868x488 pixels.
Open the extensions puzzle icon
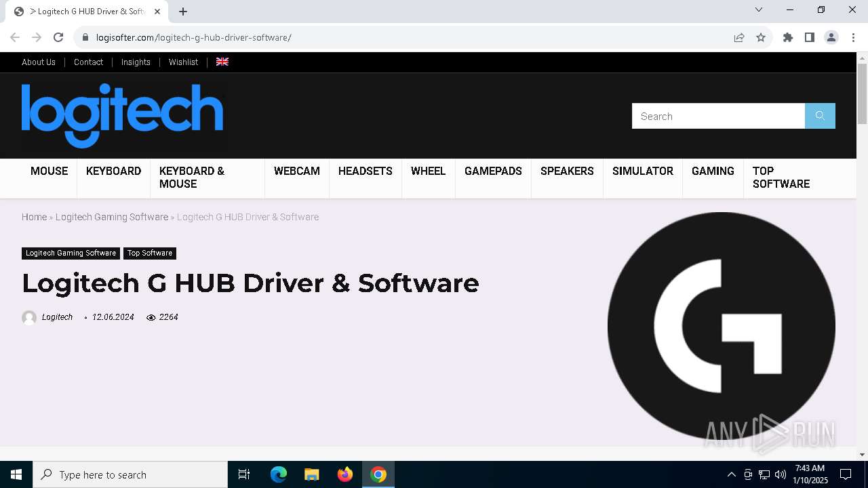pos(788,37)
